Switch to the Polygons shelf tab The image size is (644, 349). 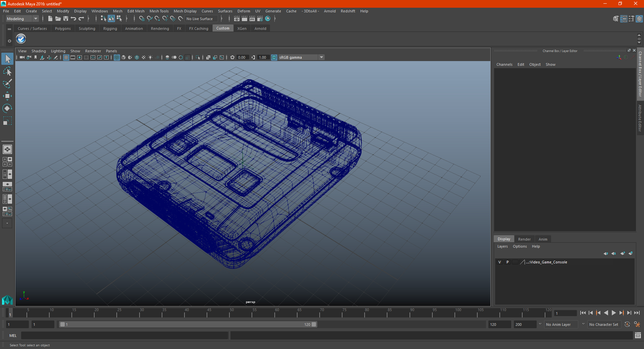coord(63,29)
